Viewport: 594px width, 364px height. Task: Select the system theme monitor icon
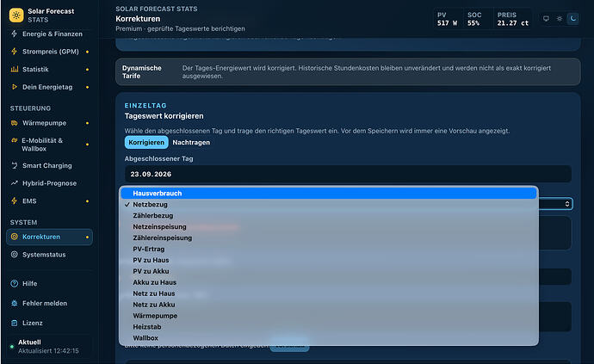point(546,19)
